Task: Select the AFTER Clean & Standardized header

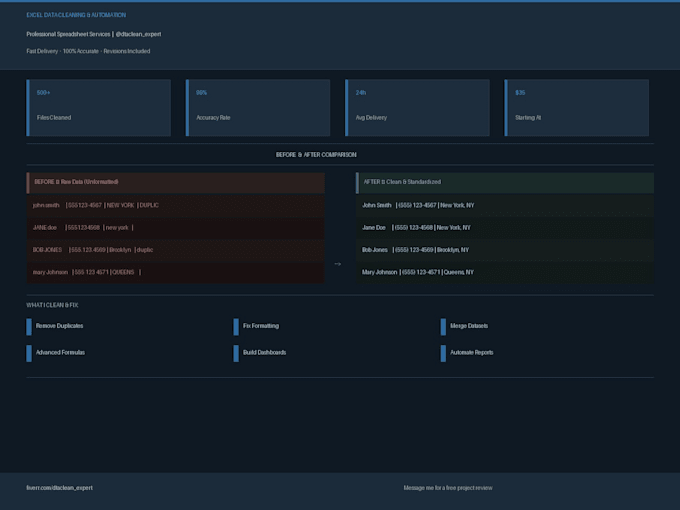Action: pyautogui.click(x=505, y=183)
